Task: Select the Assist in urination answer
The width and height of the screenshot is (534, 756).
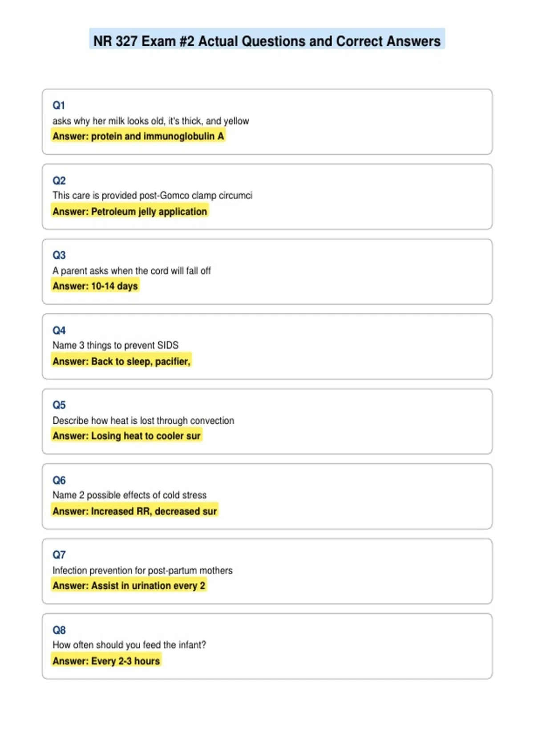Action: tap(129, 586)
